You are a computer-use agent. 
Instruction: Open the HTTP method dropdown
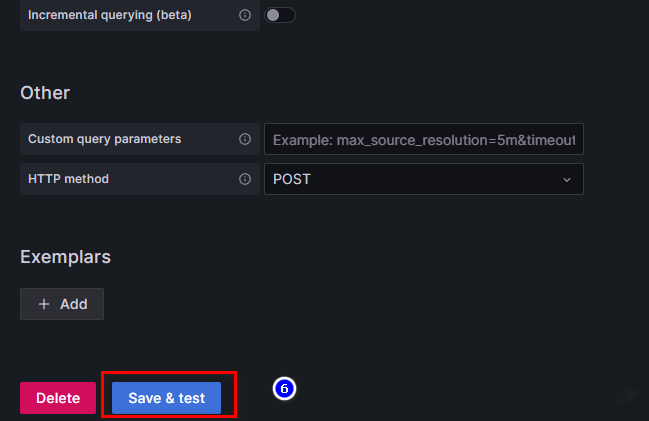point(423,179)
